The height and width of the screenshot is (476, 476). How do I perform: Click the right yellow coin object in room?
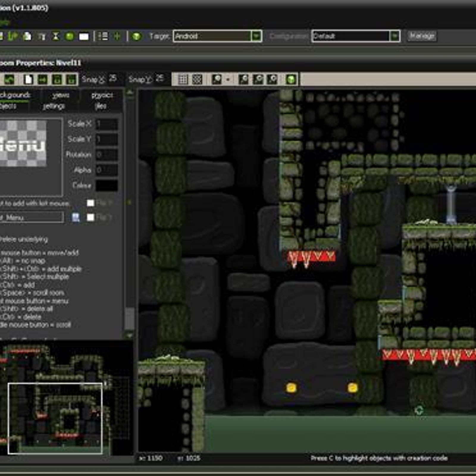pos(352,388)
